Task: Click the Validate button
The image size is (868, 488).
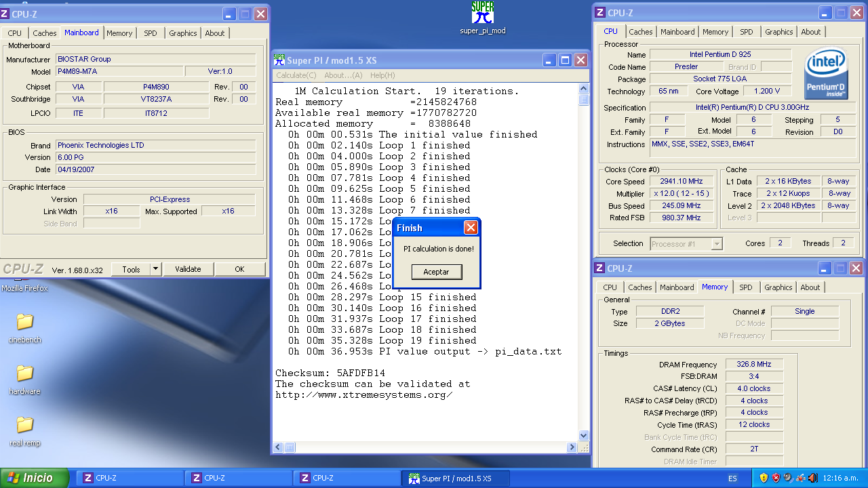Action: tap(188, 269)
